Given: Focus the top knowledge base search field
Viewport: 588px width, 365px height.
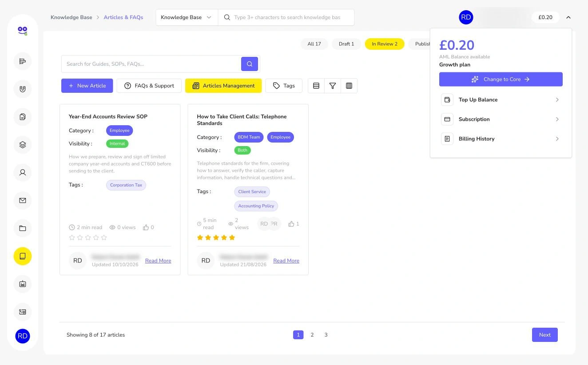Looking at the screenshot, I should pos(286,17).
